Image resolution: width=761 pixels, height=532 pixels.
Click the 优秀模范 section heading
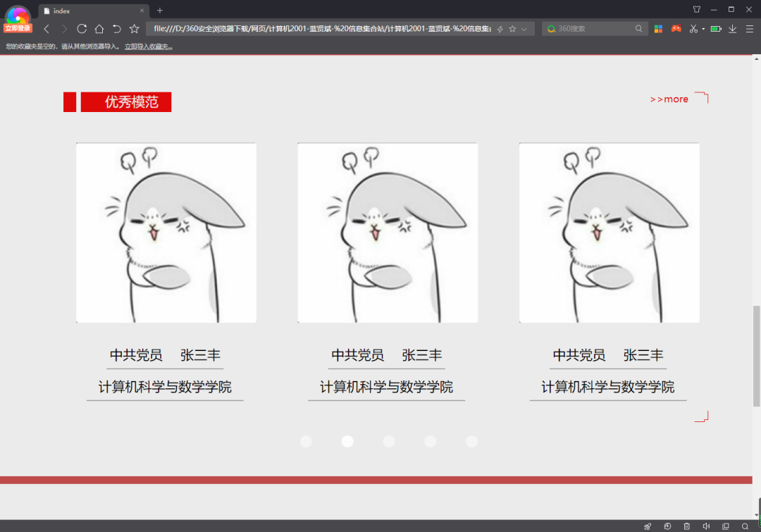coord(126,102)
